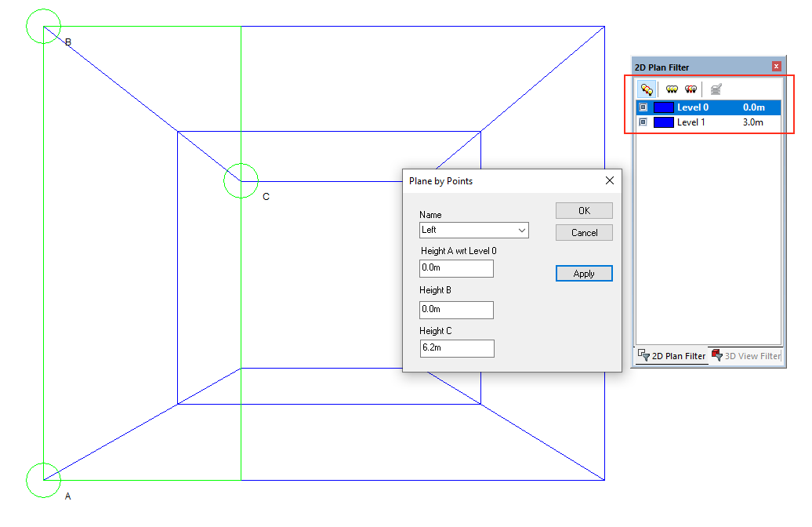The image size is (812, 527).
Task: Click the 0.0m height of Level 0
Action: tap(753, 107)
